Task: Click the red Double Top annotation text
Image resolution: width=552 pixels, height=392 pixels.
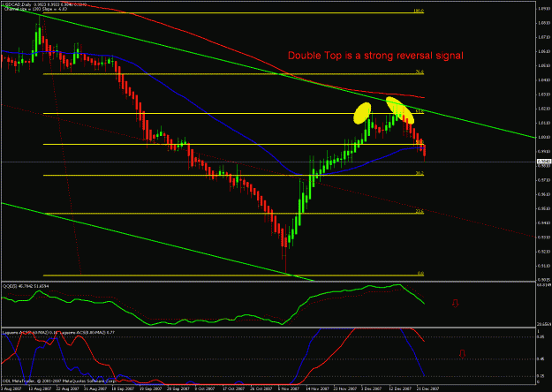Action: click(x=375, y=56)
